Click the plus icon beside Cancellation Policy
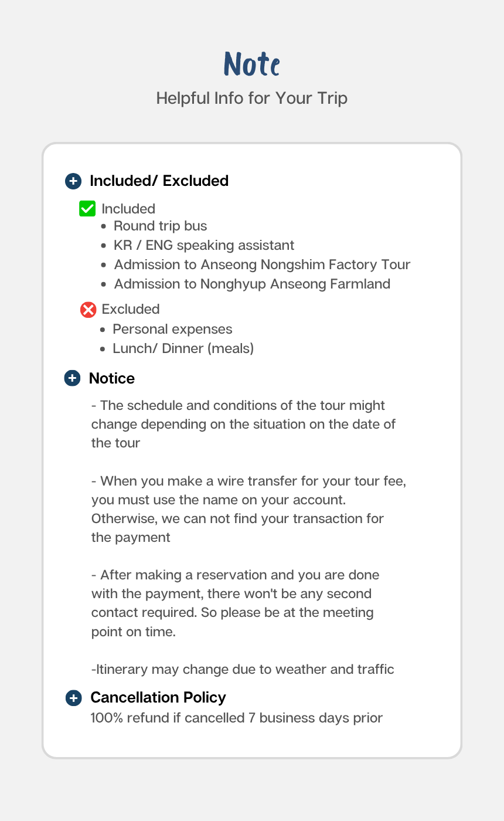The image size is (504, 821). coord(73,698)
